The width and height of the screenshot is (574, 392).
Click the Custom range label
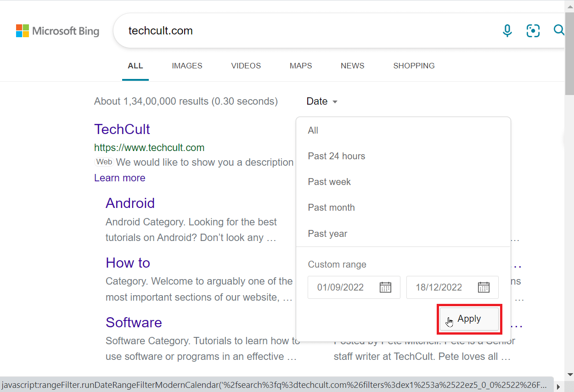tap(337, 264)
